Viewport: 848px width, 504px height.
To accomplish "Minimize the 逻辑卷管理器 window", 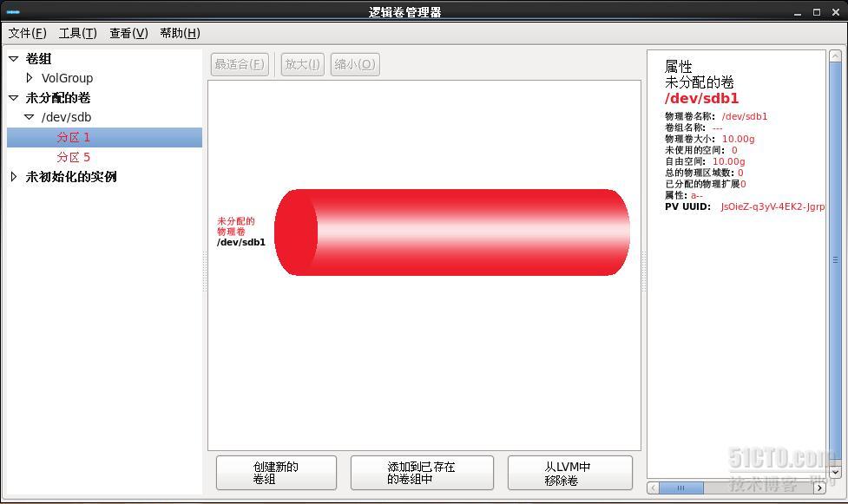I will (798, 12).
